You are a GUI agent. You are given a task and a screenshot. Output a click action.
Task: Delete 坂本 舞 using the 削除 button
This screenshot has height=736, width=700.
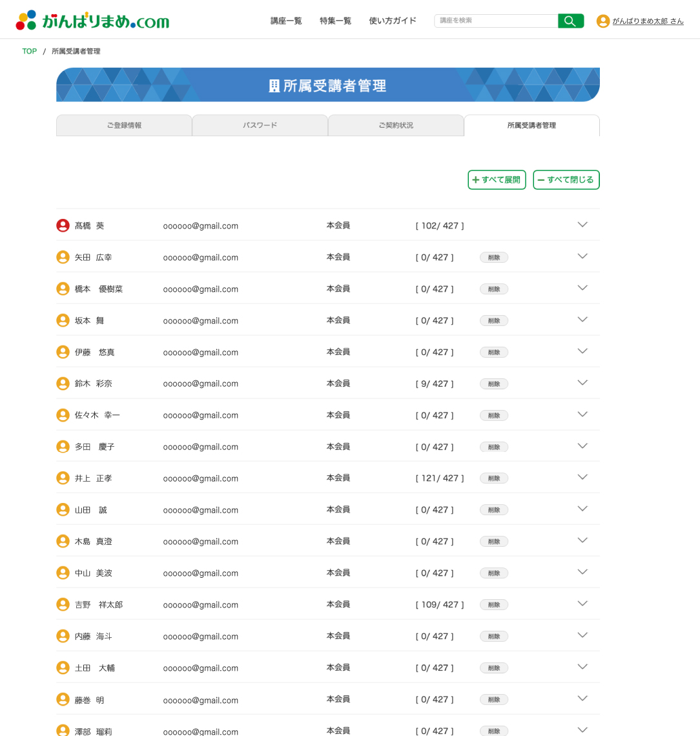click(494, 320)
